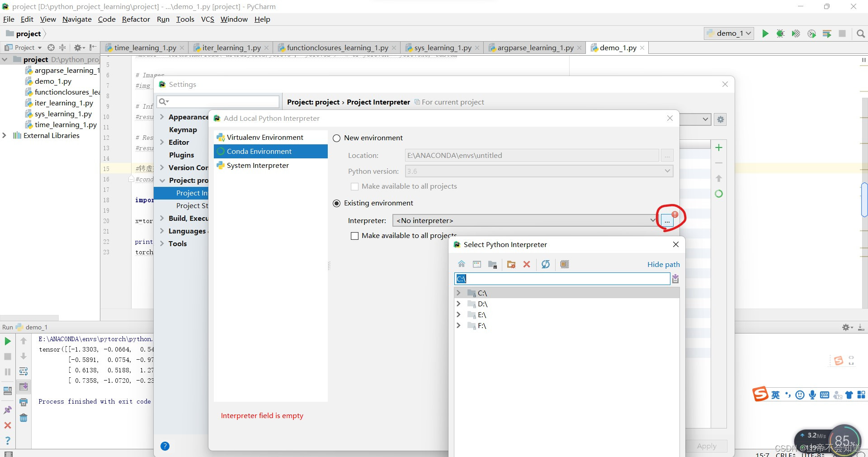The height and width of the screenshot is (457, 868).
Task: Start debugging with the bug icon
Action: click(x=780, y=33)
